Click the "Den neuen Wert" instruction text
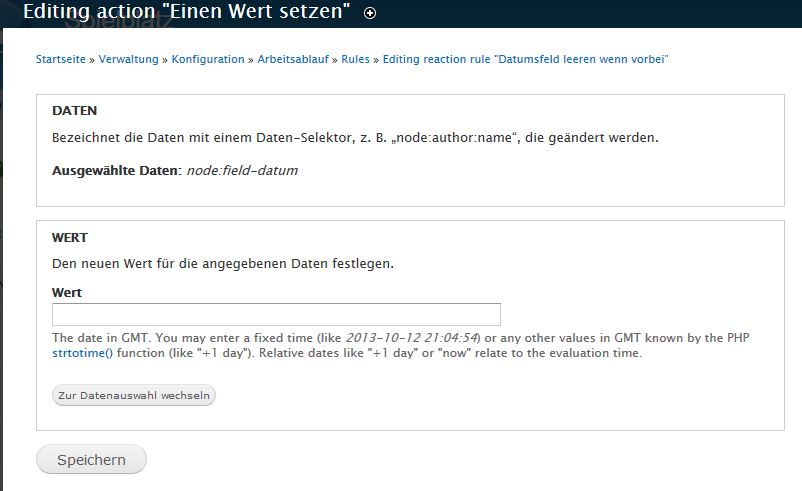The width and height of the screenshot is (802, 491). 222,264
